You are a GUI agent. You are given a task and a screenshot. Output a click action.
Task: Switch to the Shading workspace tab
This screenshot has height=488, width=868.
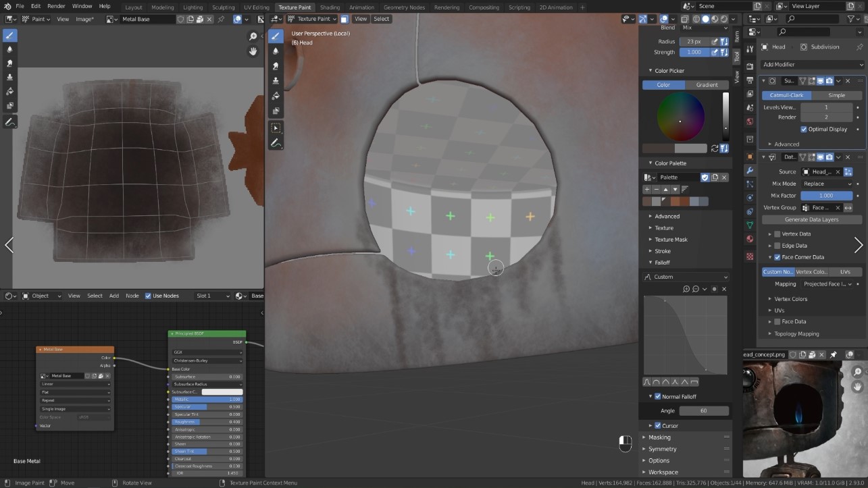tap(330, 7)
